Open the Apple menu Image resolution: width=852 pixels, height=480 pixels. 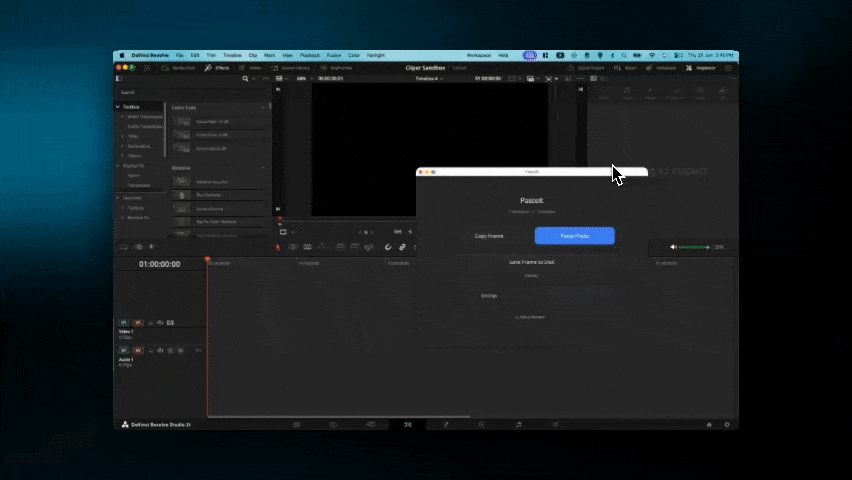coord(122,55)
